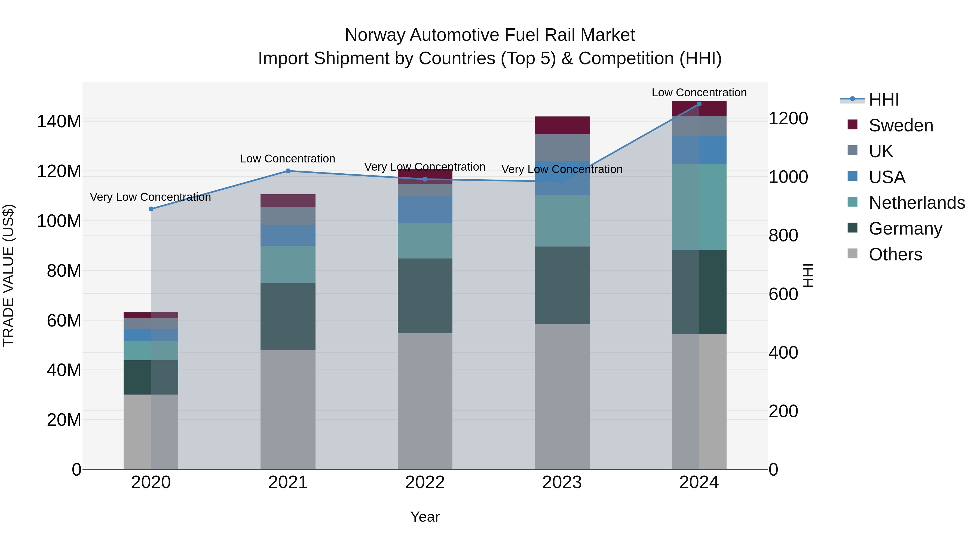This screenshot has height=551, width=980.
Task: Click the Netherlands teal color swatch
Action: [853, 202]
